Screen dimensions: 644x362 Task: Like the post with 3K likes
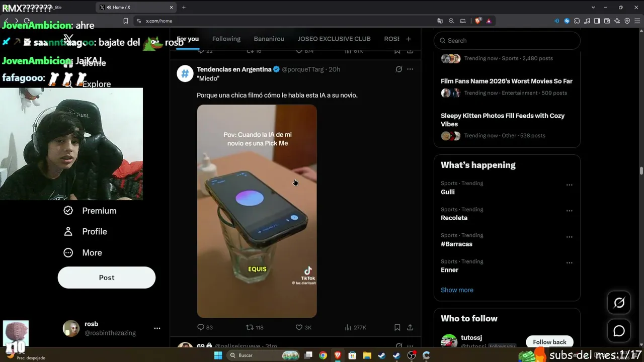coord(304,327)
